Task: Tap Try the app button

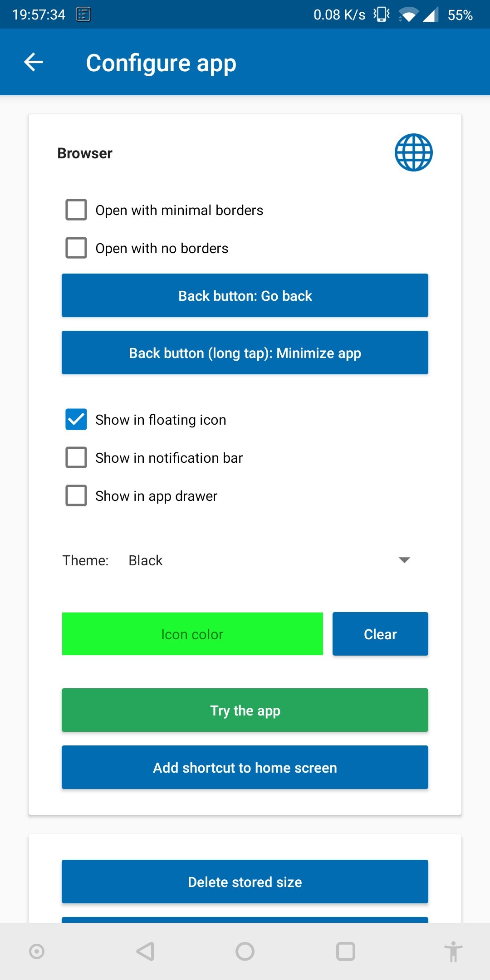Action: [x=245, y=710]
